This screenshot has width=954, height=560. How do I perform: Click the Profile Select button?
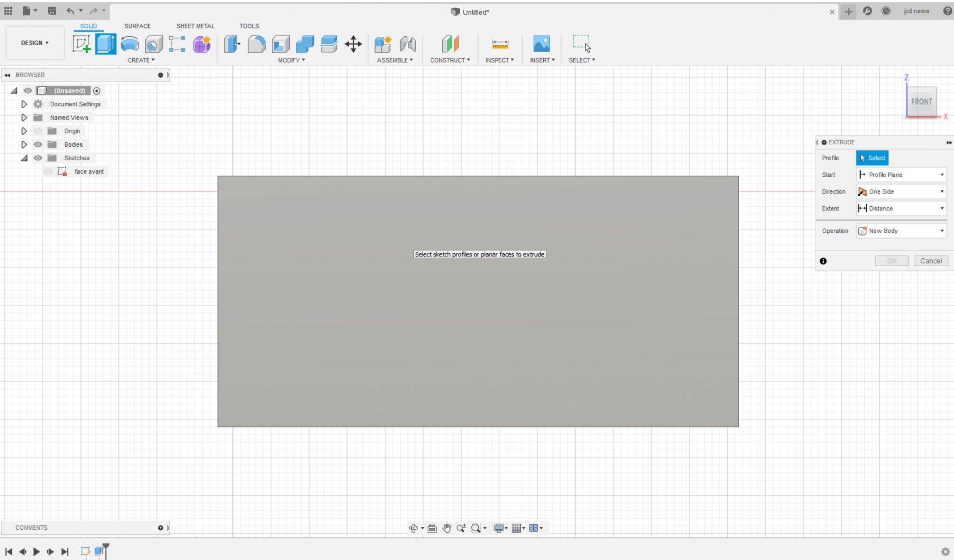pyautogui.click(x=872, y=158)
